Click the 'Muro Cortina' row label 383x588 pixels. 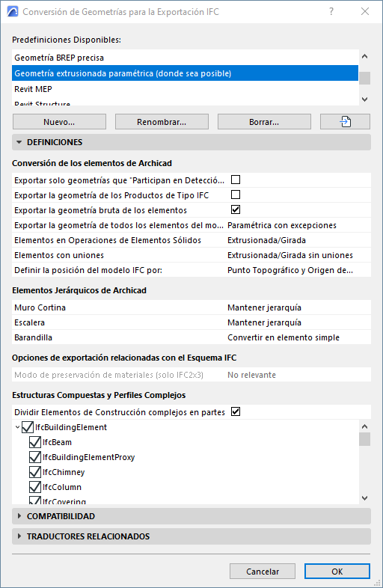40,307
